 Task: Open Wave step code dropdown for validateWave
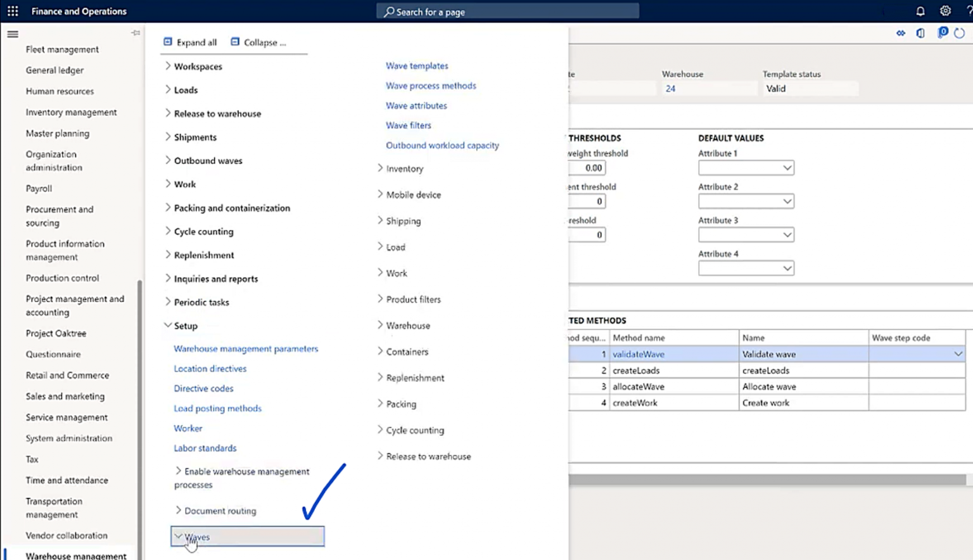pos(958,354)
